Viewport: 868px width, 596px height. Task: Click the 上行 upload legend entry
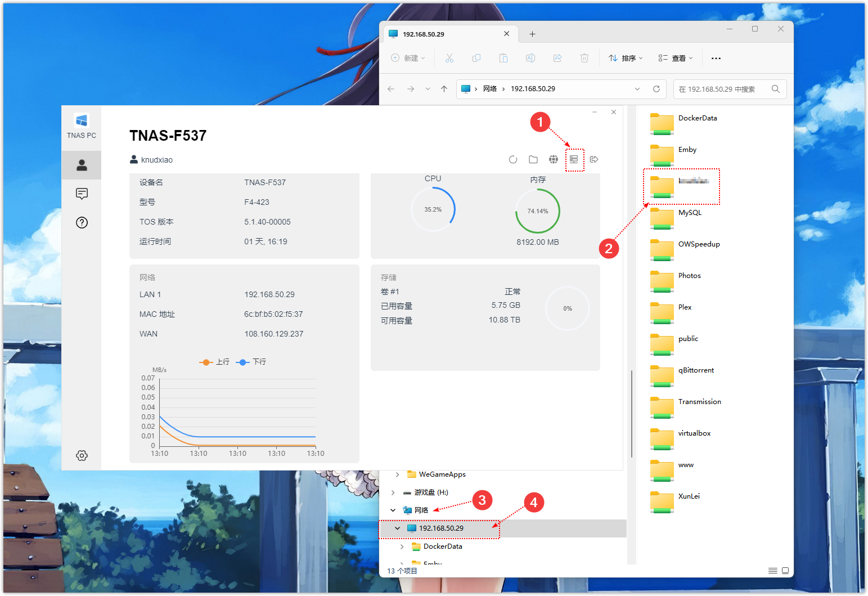point(214,362)
